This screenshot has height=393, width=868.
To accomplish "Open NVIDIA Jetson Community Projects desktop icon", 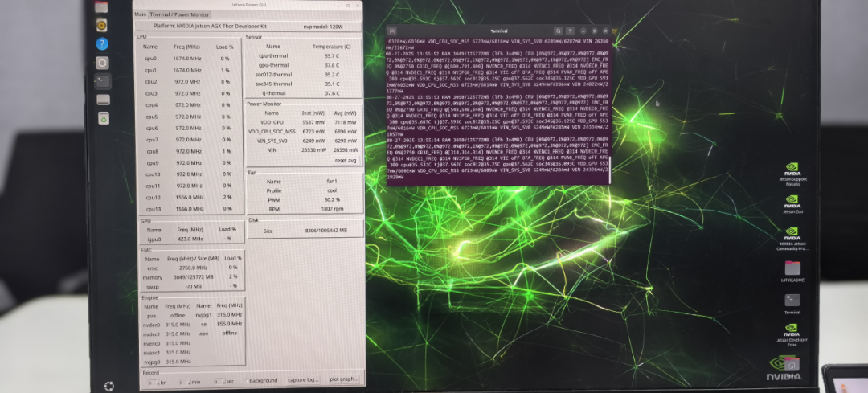I will pyautogui.click(x=792, y=239).
